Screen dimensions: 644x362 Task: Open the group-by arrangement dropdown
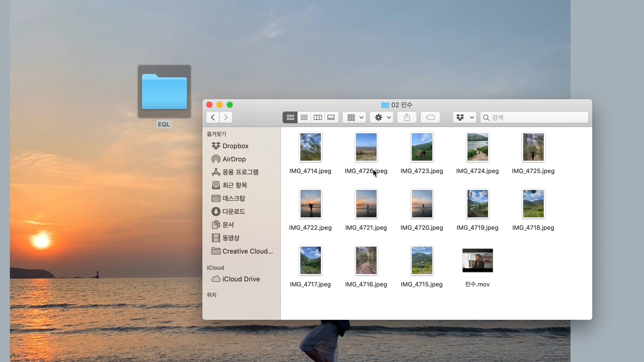[x=355, y=117]
